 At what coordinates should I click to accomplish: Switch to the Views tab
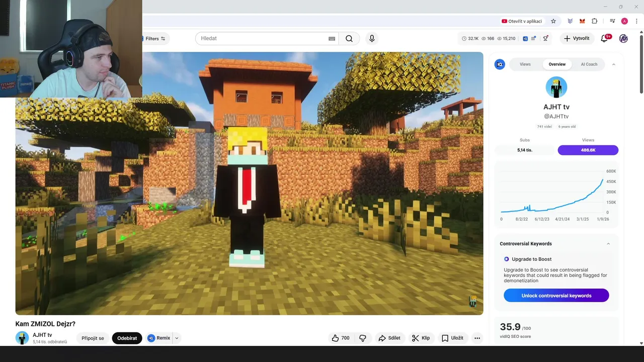pos(525,64)
